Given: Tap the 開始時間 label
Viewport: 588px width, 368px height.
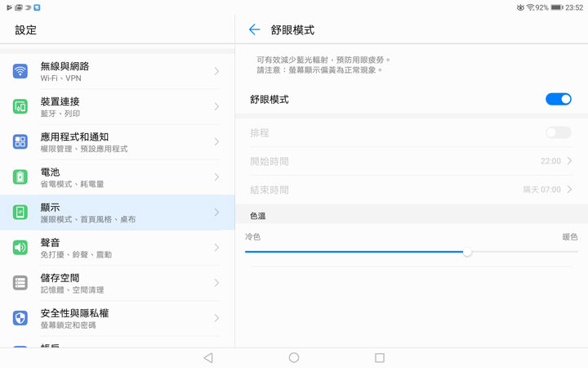Looking at the screenshot, I should pyautogui.click(x=269, y=161).
